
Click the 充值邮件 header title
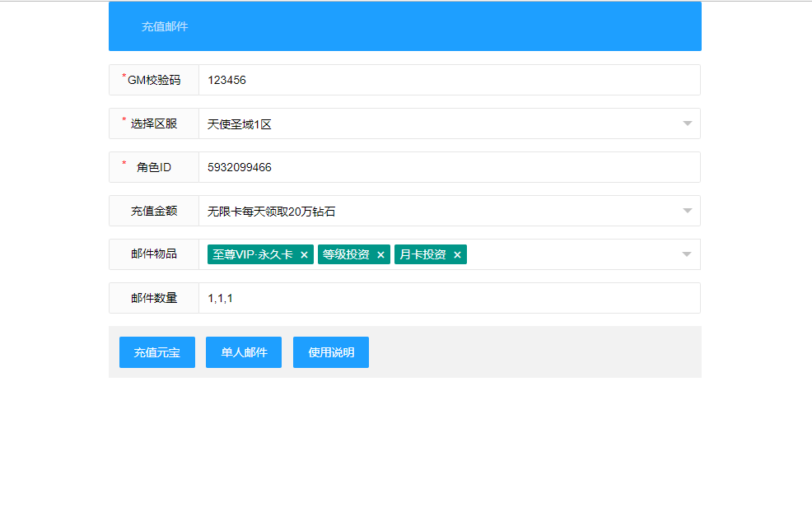click(x=165, y=26)
